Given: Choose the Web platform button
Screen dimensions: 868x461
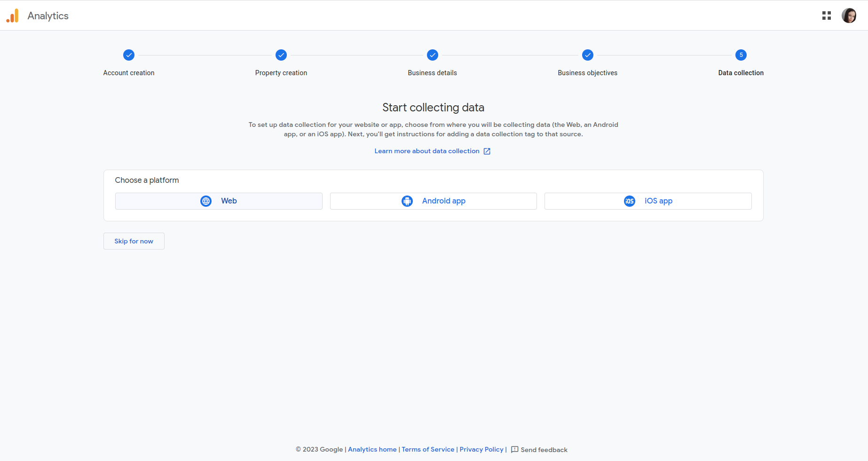Looking at the screenshot, I should [x=219, y=201].
